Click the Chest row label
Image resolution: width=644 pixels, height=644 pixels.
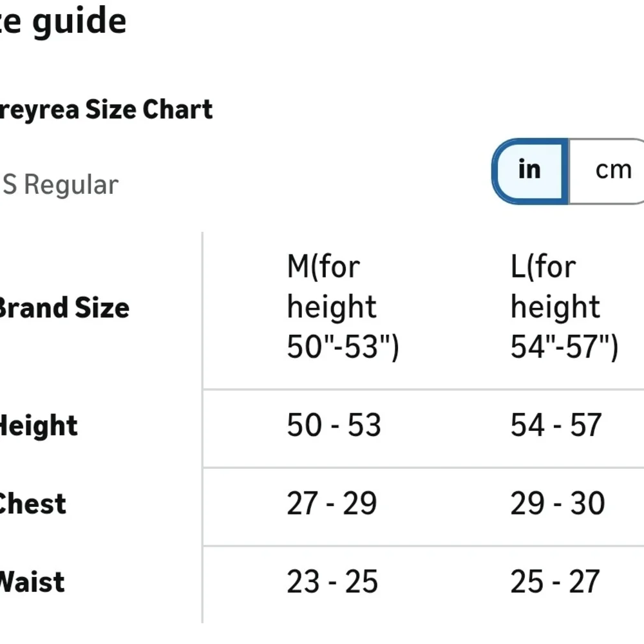point(33,504)
